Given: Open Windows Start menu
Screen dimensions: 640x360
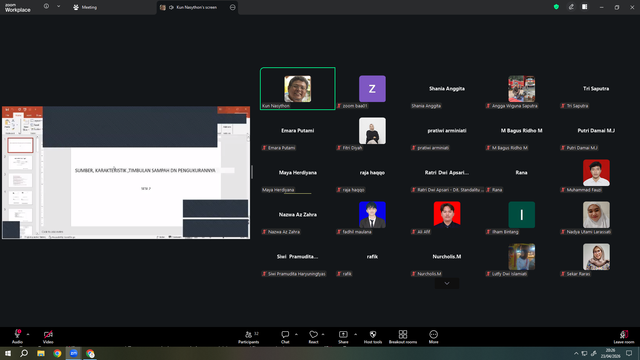Looking at the screenshot, I should point(8,353).
